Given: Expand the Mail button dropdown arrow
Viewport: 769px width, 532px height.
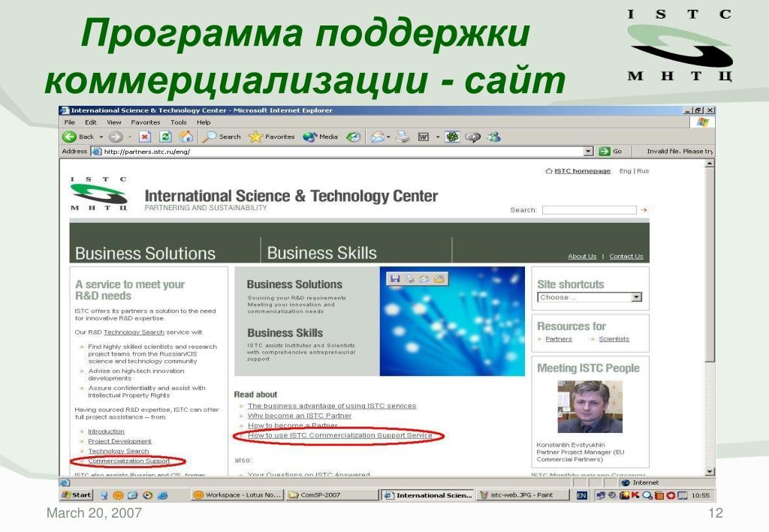Looking at the screenshot, I should (388, 137).
